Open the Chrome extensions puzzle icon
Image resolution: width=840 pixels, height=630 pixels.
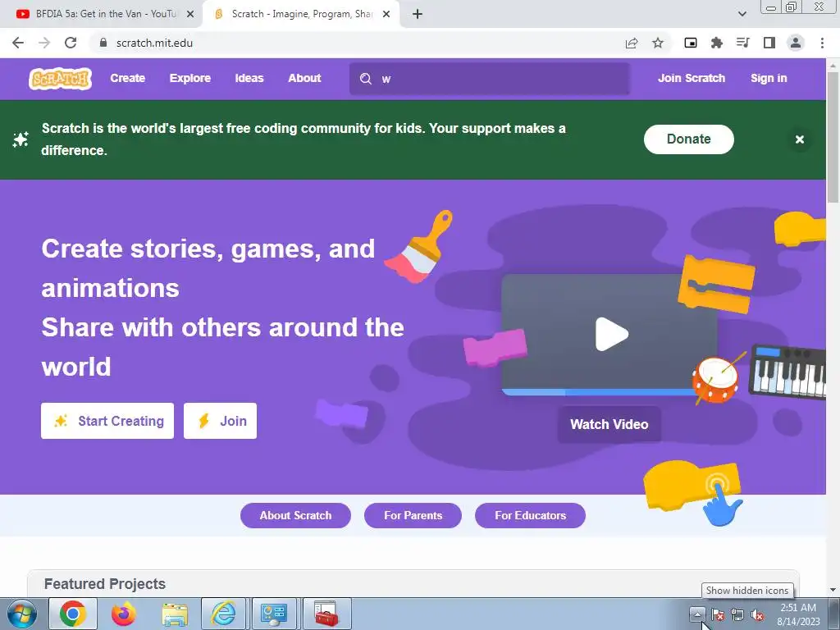pos(717,43)
